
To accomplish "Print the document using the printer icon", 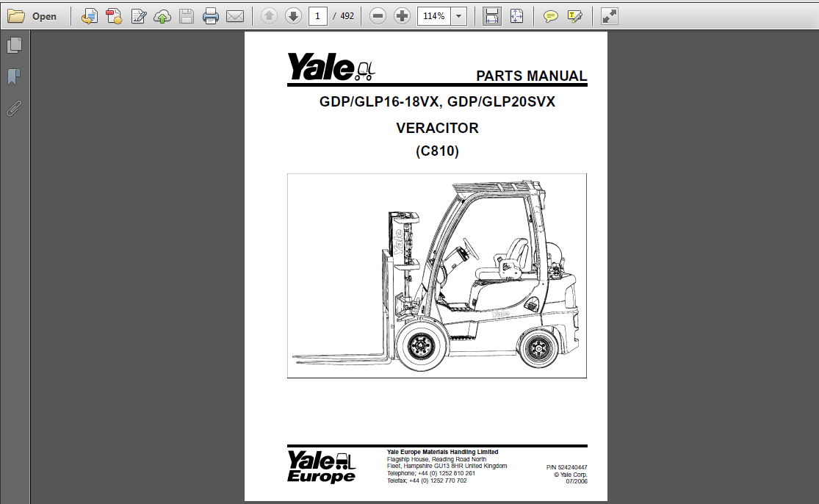I will click(211, 17).
